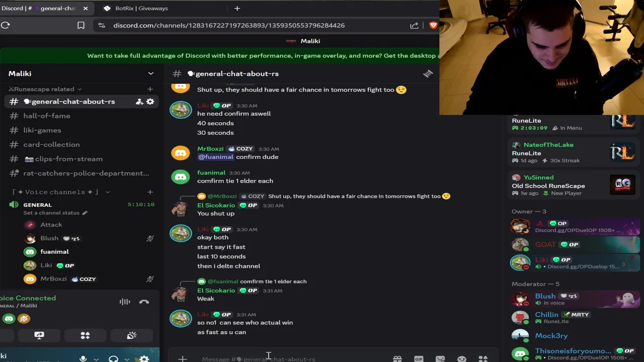Image resolution: width=644 pixels, height=362 pixels.
Task: Toggle headphone deafen in user panel
Action: (113, 358)
